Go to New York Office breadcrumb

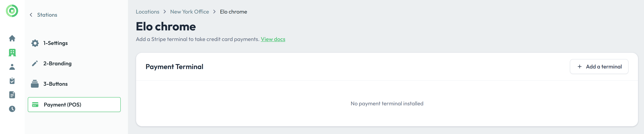(189, 12)
